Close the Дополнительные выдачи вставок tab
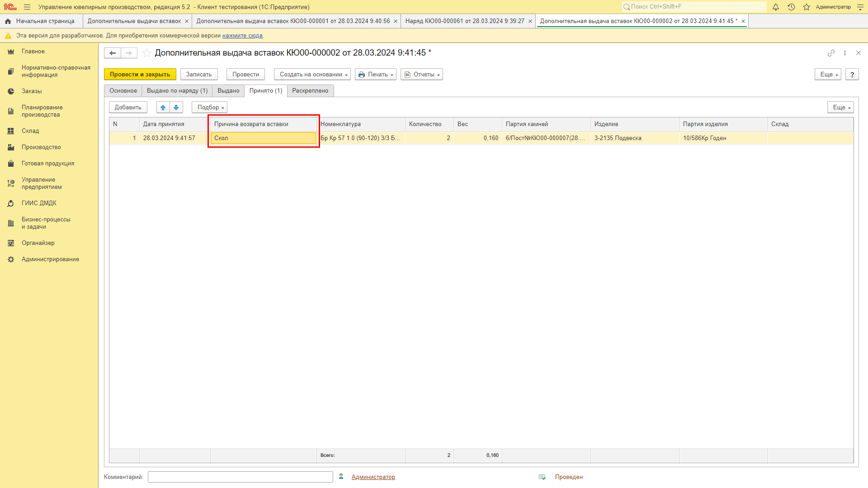868x488 pixels. tap(187, 21)
